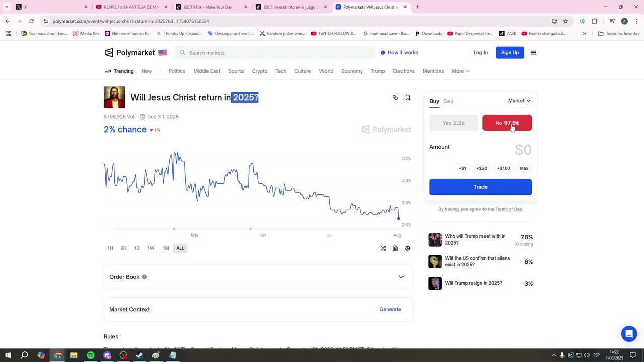Select the Yes 2.2¢ outcome
Screen dimensions: 644x362
tap(454, 123)
